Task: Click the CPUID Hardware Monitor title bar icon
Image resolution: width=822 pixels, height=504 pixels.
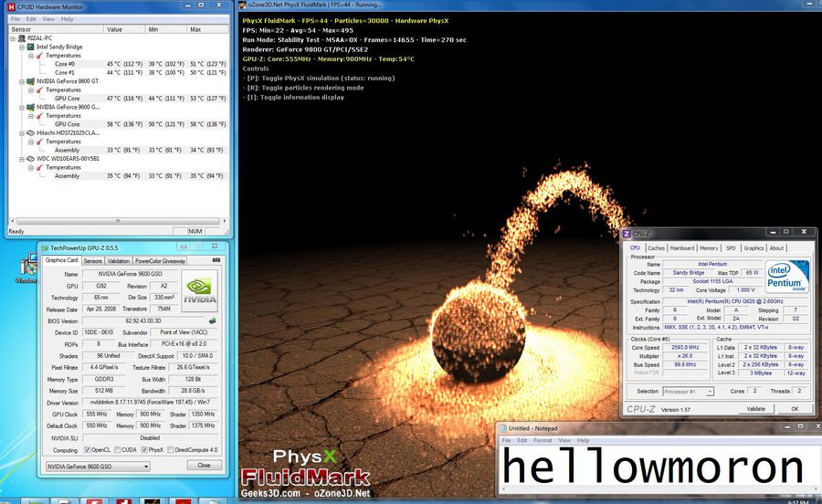Action: point(11,6)
